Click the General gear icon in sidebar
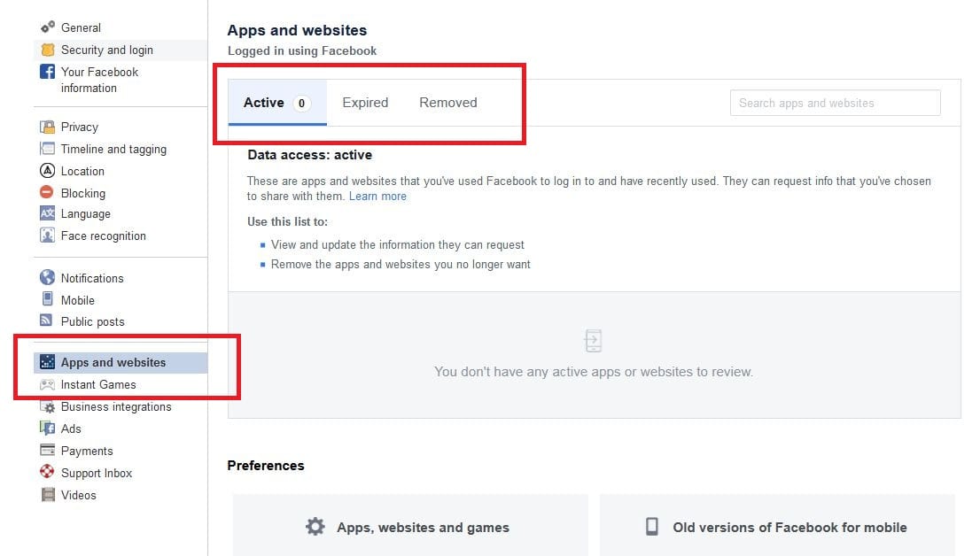Image resolution: width=980 pixels, height=556 pixels. (48, 27)
